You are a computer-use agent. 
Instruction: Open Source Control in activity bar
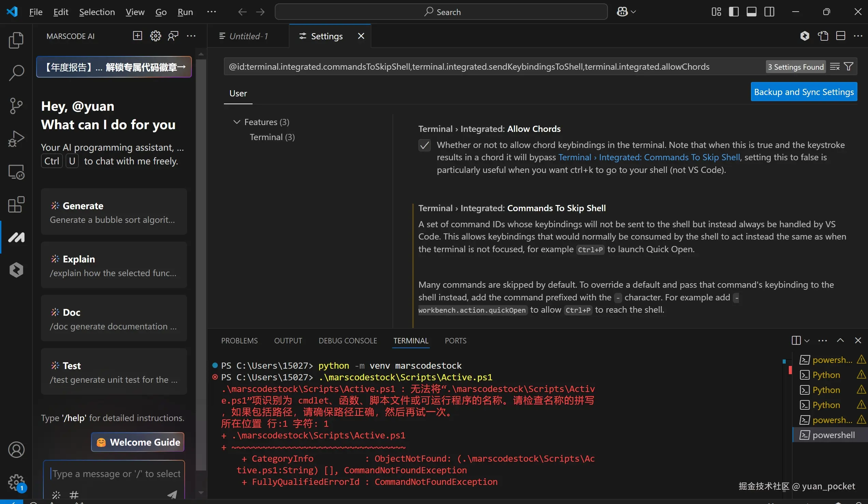point(16,106)
